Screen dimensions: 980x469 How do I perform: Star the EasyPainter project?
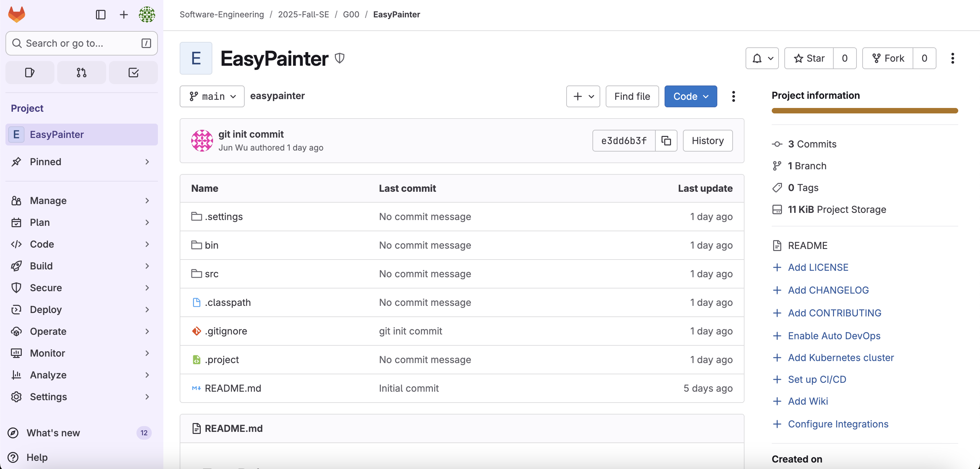[809, 58]
